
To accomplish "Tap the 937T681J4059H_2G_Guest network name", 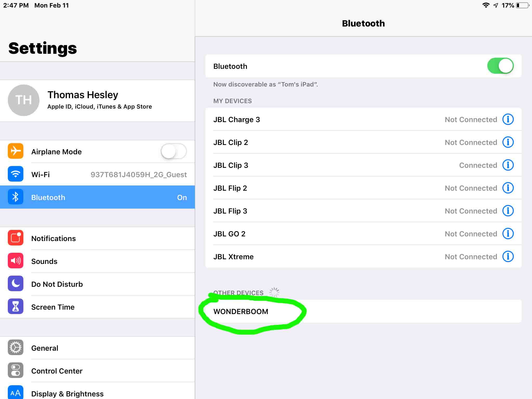I will coord(138,175).
